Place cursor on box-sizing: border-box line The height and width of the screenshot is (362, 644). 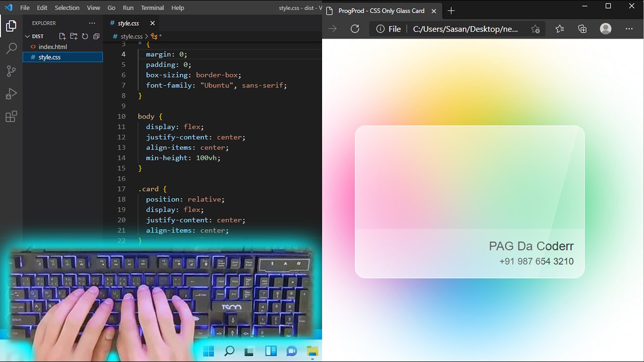click(194, 75)
